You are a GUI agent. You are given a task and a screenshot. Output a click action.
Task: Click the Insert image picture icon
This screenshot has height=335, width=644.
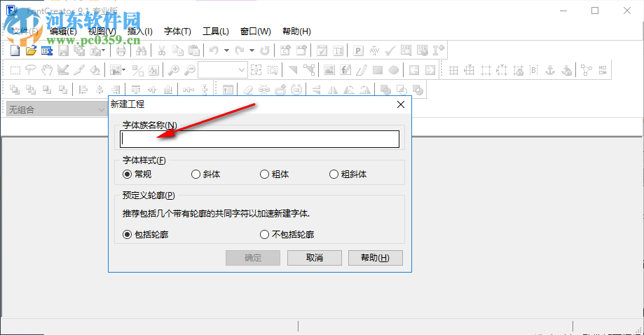tap(329, 70)
